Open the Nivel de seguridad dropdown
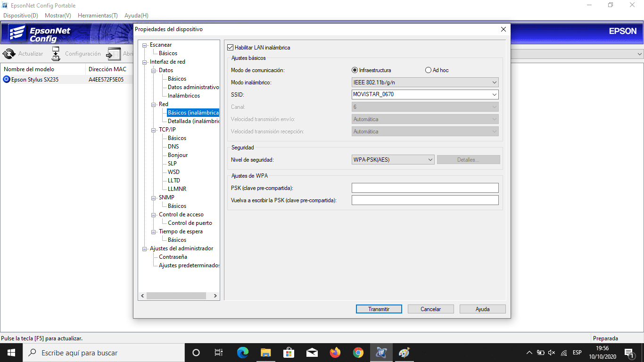The height and width of the screenshot is (362, 644). 429,159
